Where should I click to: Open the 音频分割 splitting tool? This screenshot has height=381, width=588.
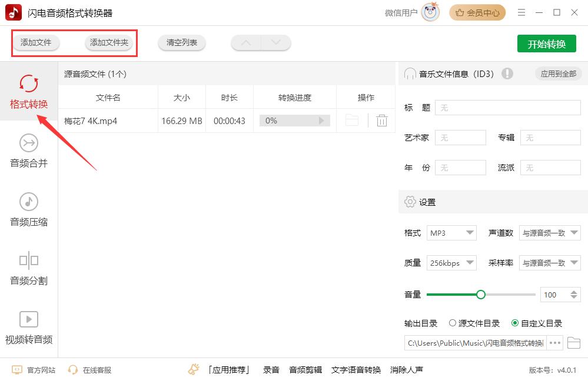coord(28,268)
